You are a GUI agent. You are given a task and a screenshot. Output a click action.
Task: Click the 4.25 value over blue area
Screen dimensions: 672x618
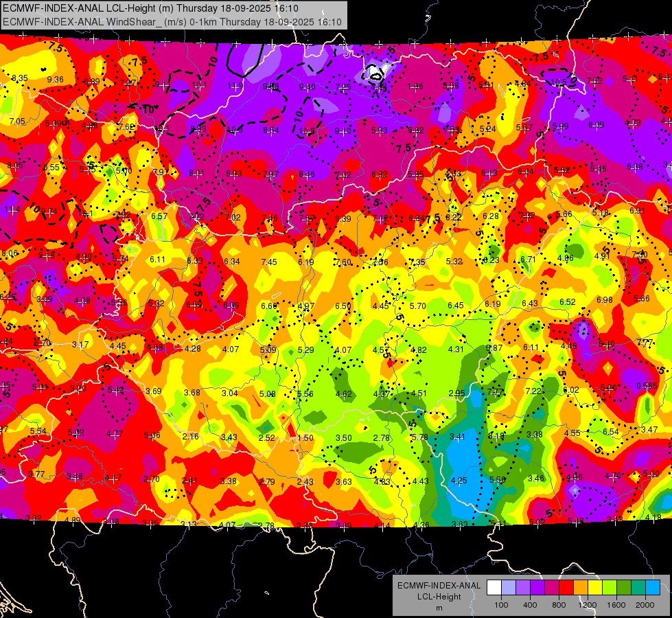(x=459, y=481)
